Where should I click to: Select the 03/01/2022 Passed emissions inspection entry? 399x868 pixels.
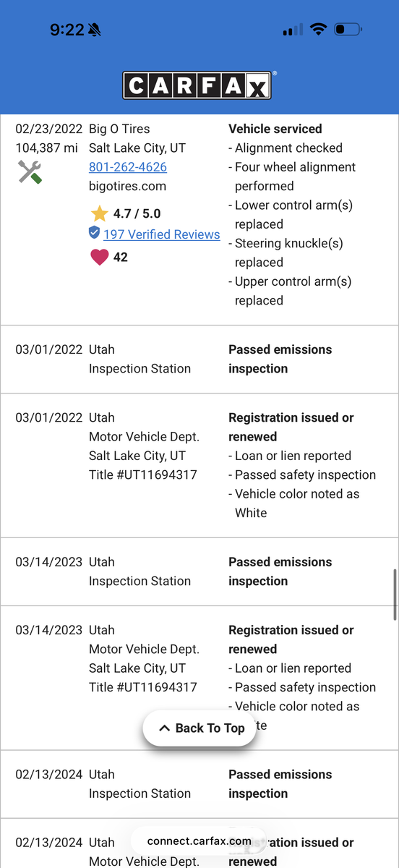[x=199, y=359]
